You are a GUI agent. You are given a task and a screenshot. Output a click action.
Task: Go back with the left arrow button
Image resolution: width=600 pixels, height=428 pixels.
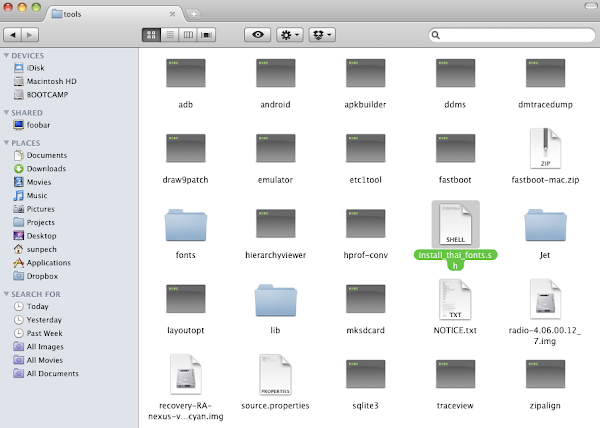pyautogui.click(x=13, y=35)
